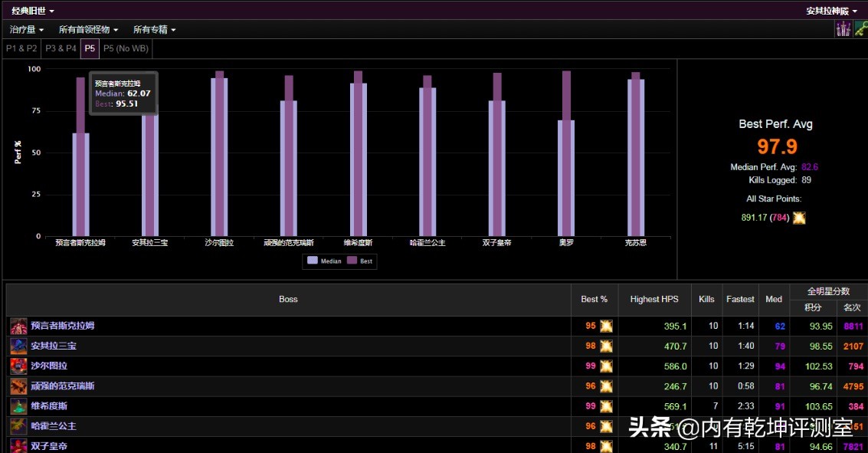868x453 pixels.
Task: Switch to the P1 & P2 tab
Action: tap(21, 48)
